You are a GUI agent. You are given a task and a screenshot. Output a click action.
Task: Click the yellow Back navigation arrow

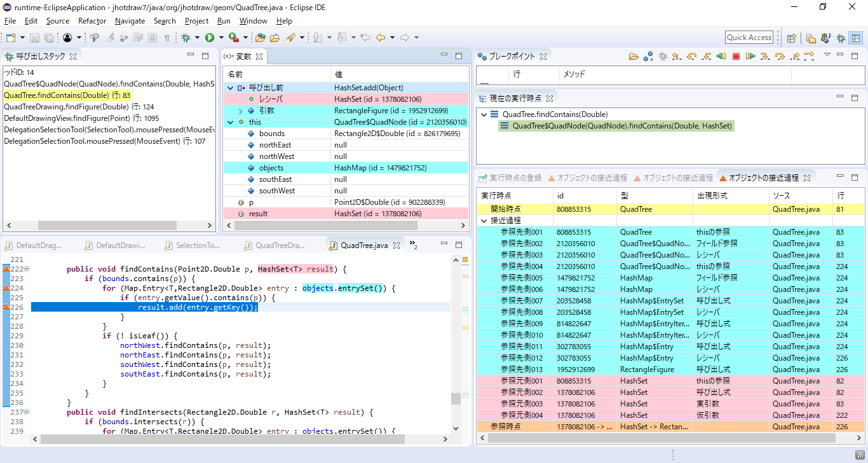381,38
